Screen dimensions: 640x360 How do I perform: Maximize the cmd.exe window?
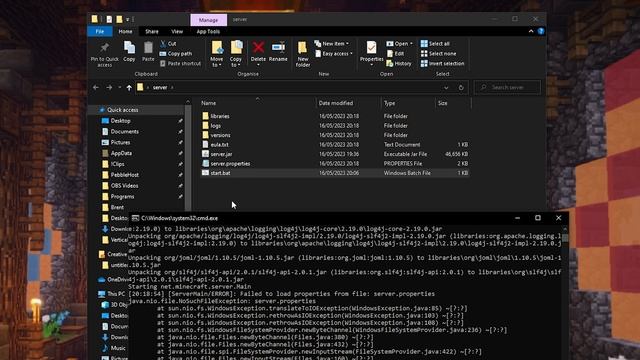pos(538,218)
